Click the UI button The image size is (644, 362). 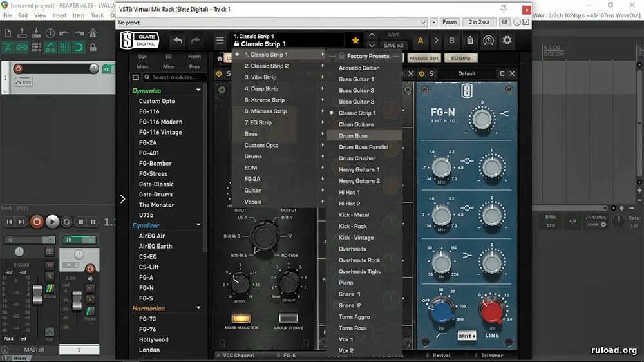[504, 22]
